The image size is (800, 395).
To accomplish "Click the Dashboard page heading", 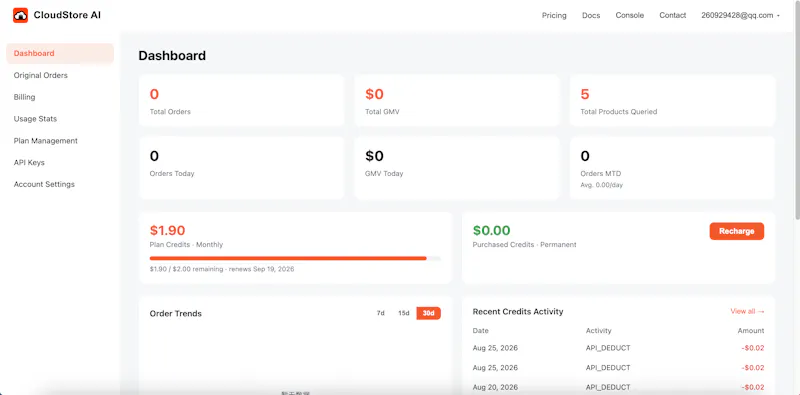I will (x=172, y=56).
